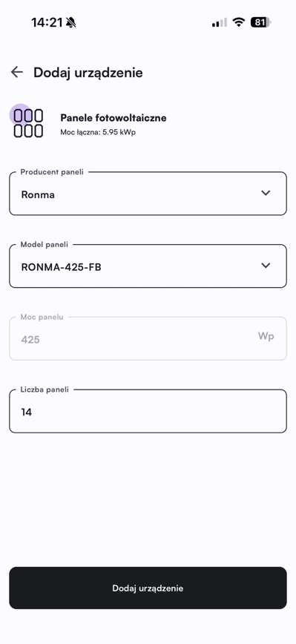Tap the Wi-Fi status icon
This screenshot has width=296, height=644.
(239, 22)
